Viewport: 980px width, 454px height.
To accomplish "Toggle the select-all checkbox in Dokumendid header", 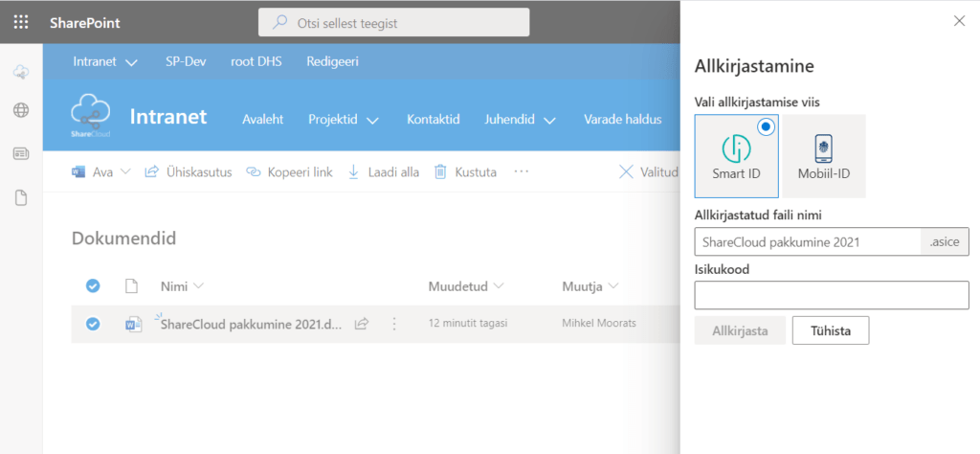I will point(93,285).
